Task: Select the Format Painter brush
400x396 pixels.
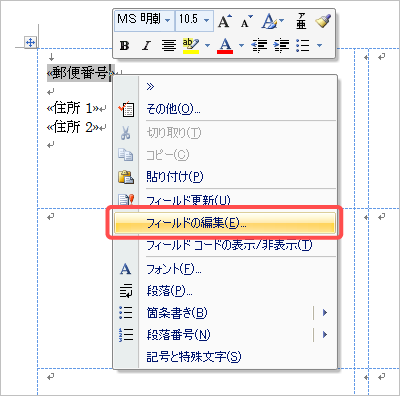Action: click(x=323, y=21)
